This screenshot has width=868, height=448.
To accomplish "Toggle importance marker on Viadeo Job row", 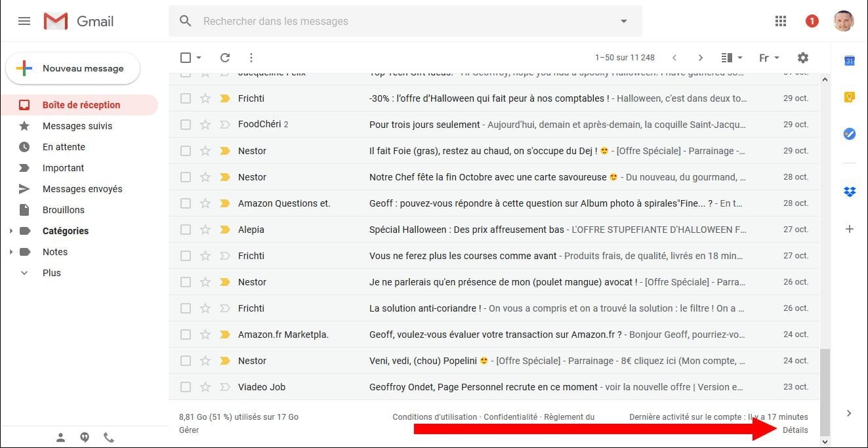I will pos(225,387).
